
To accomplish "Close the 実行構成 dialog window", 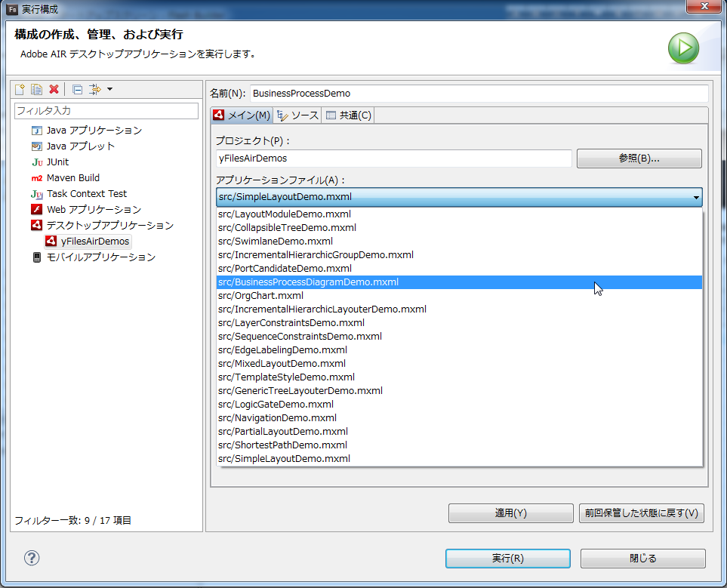I will [704, 7].
